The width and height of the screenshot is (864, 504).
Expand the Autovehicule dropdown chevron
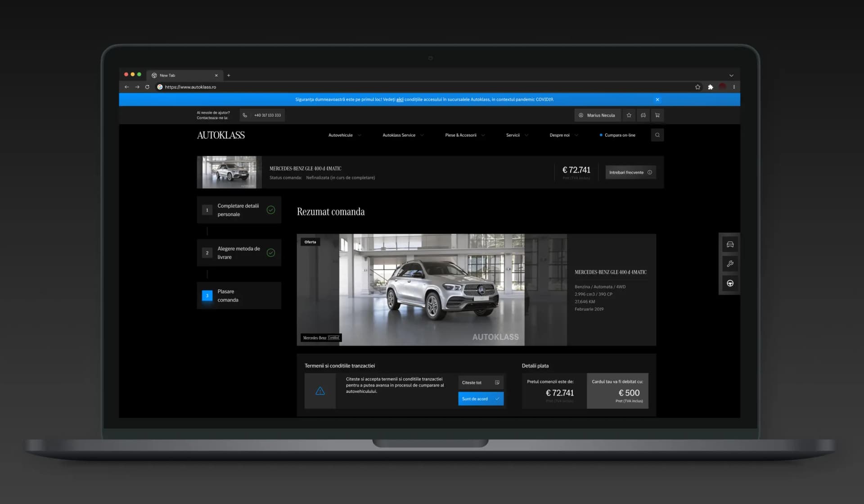pyautogui.click(x=359, y=135)
